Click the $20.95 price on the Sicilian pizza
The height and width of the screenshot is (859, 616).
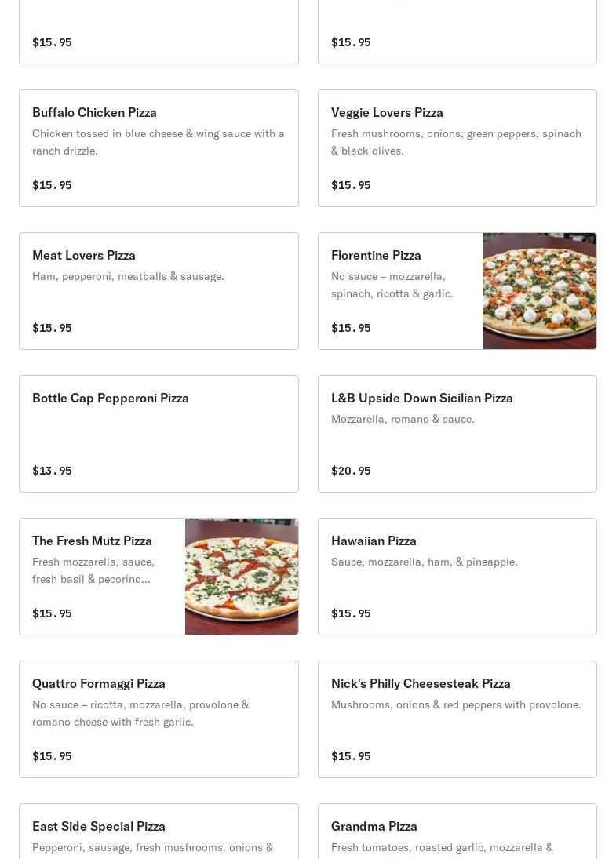click(351, 471)
